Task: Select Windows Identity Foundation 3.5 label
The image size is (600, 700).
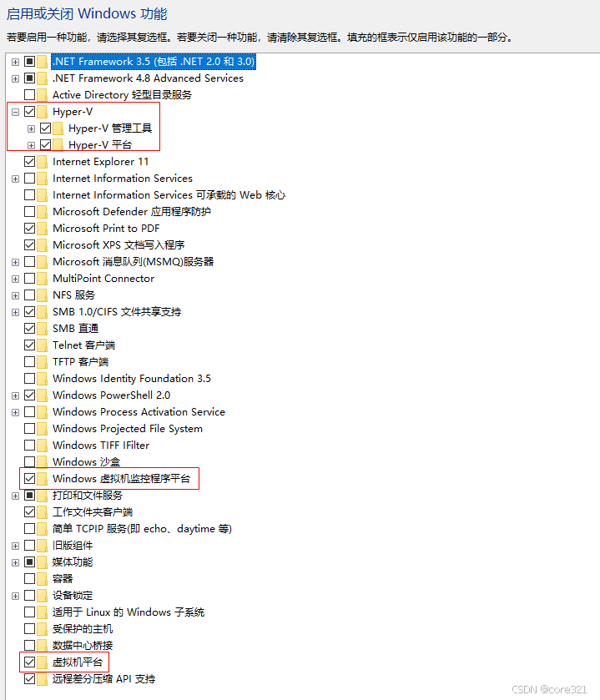Action: [132, 379]
